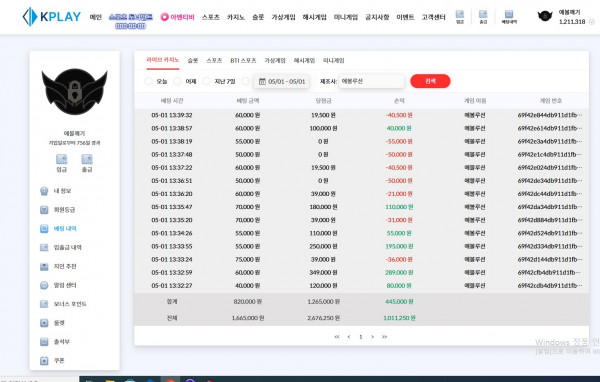Select the custom date range radio button
This screenshot has height=382, width=600.
click(245, 81)
